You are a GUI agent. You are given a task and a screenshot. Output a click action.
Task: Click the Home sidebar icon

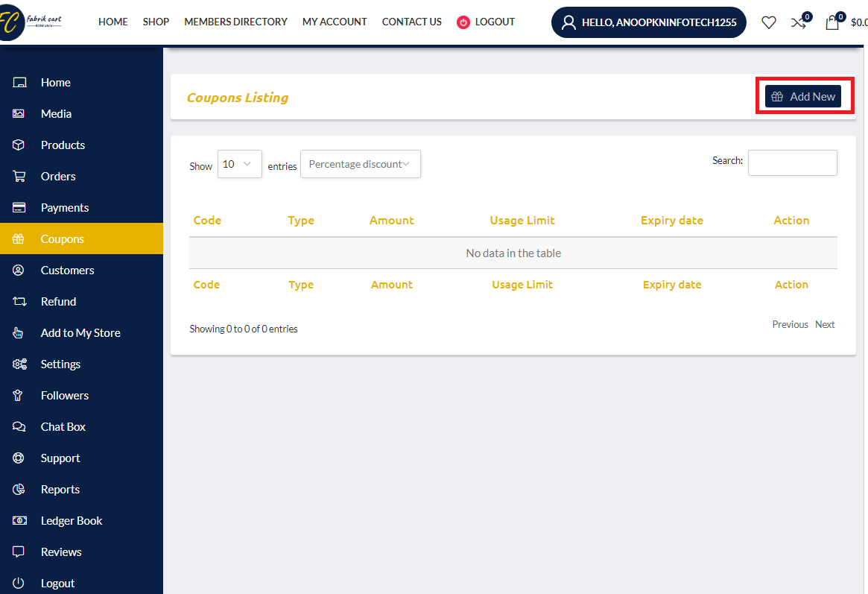coord(19,83)
